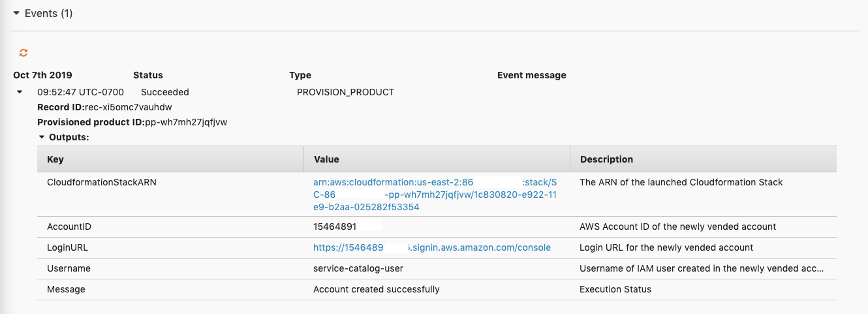This screenshot has height=314, width=868.
Task: Click the Account created successfully message
Action: click(377, 289)
